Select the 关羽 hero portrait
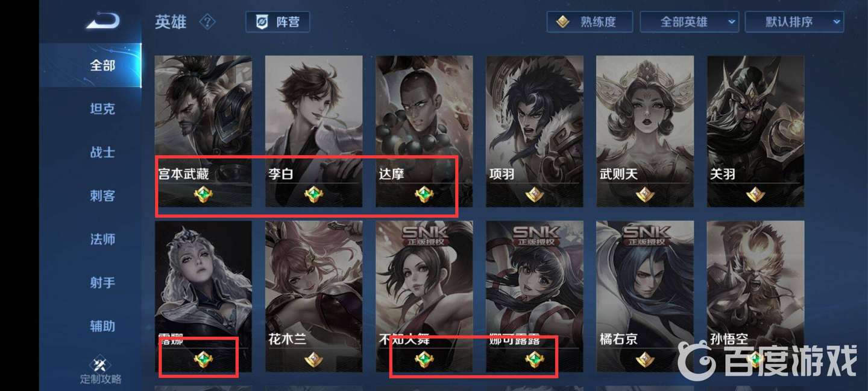868x391 pixels. coord(755,132)
